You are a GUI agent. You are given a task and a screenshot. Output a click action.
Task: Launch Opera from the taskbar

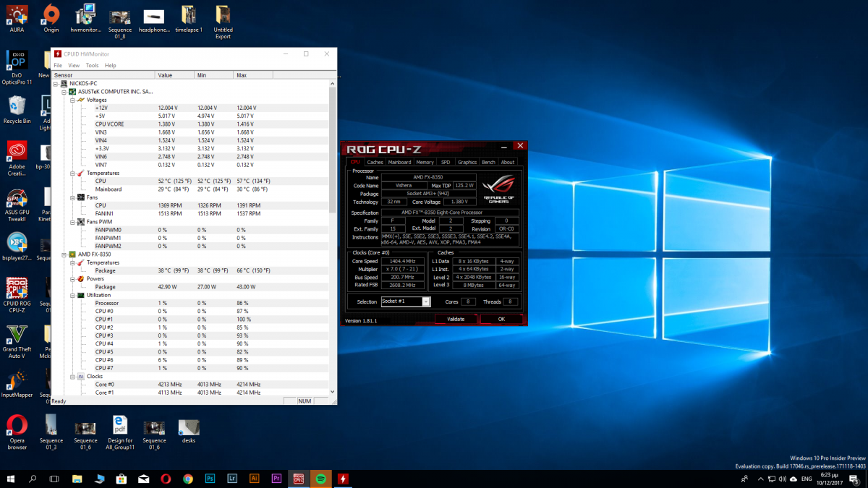click(166, 479)
